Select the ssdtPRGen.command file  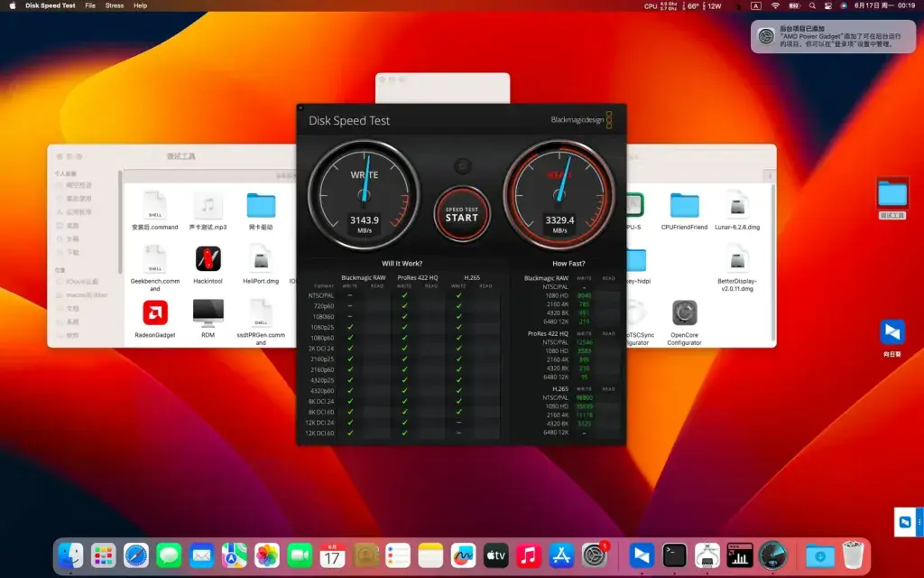(261, 322)
